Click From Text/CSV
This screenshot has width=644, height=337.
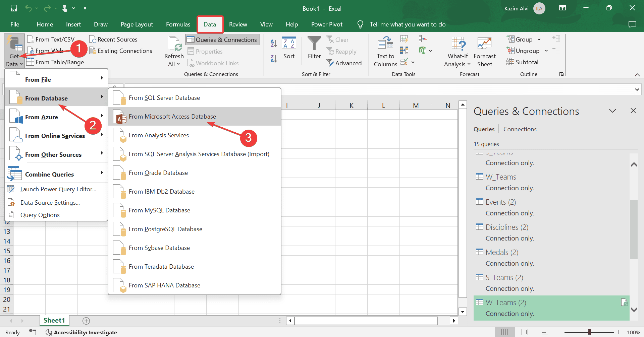51,40
